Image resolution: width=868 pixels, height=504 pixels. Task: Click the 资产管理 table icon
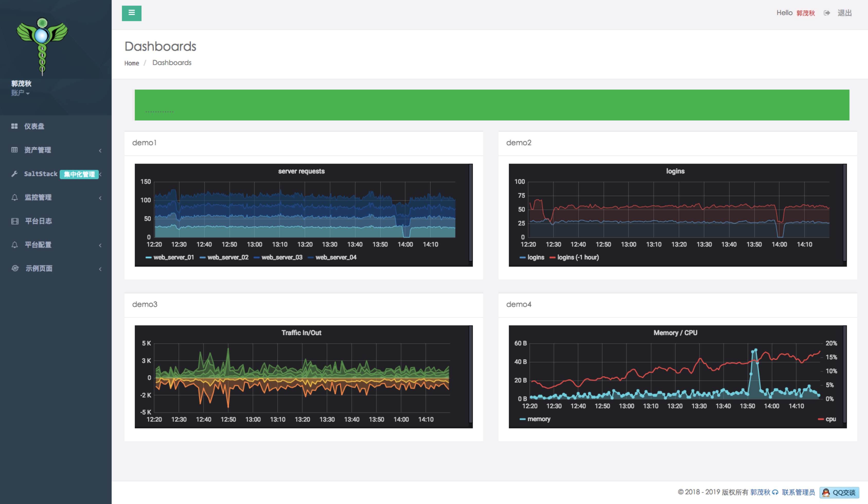14,150
